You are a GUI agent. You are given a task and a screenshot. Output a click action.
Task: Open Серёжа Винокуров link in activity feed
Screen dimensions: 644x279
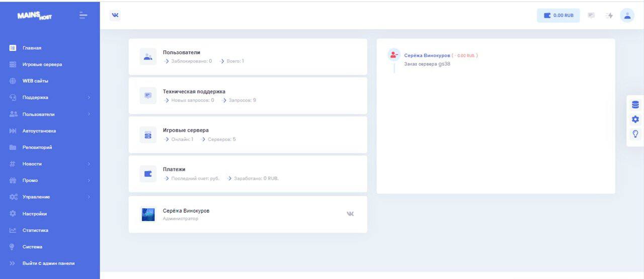[x=427, y=55]
